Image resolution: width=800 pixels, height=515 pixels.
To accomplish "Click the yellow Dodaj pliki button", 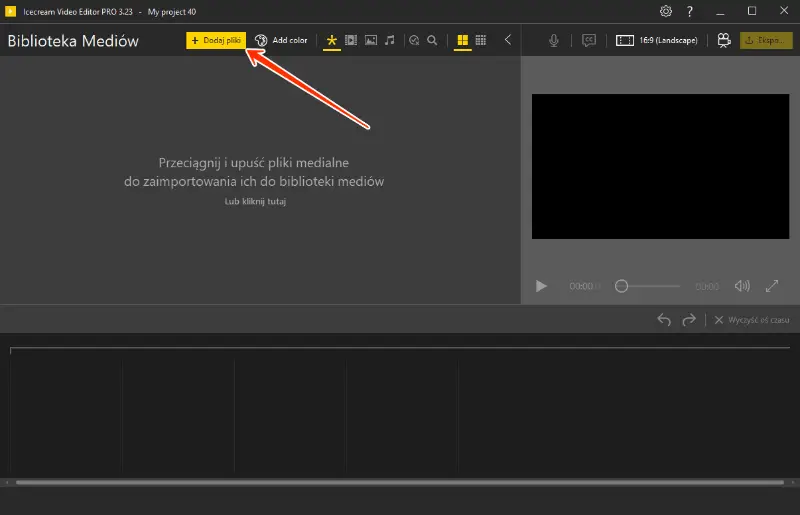I will tap(216, 40).
